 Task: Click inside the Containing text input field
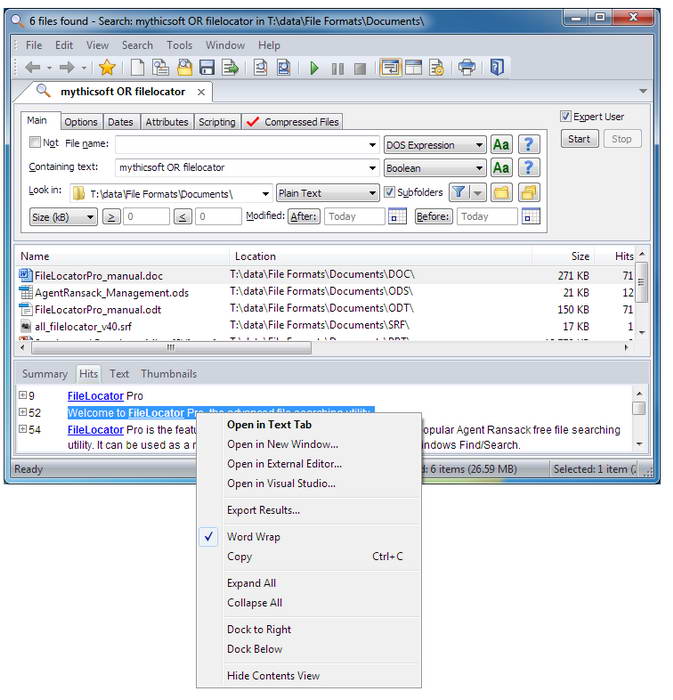[241, 168]
